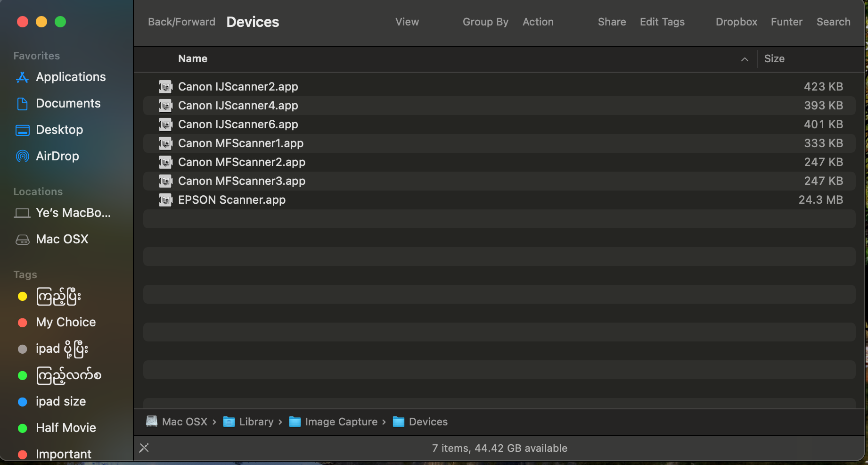Image resolution: width=868 pixels, height=465 pixels.
Task: Select the Canon MFScanner3.app file name
Action: coord(242,181)
